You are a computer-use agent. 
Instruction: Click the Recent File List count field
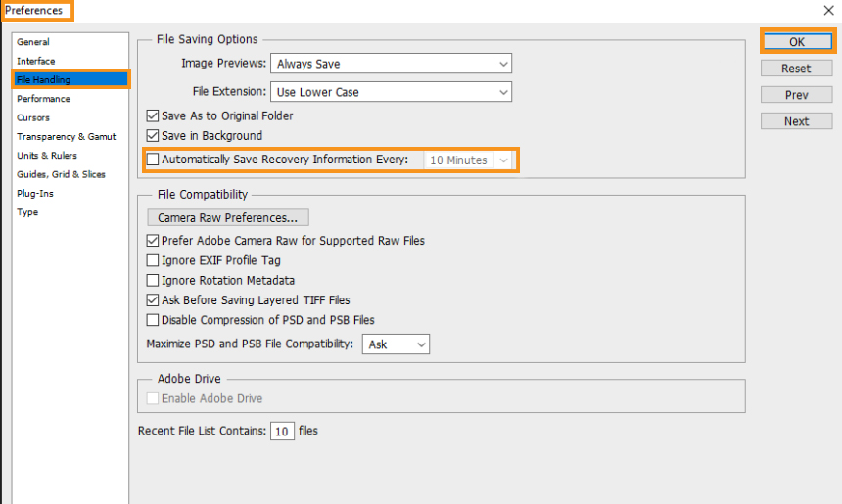pos(282,431)
